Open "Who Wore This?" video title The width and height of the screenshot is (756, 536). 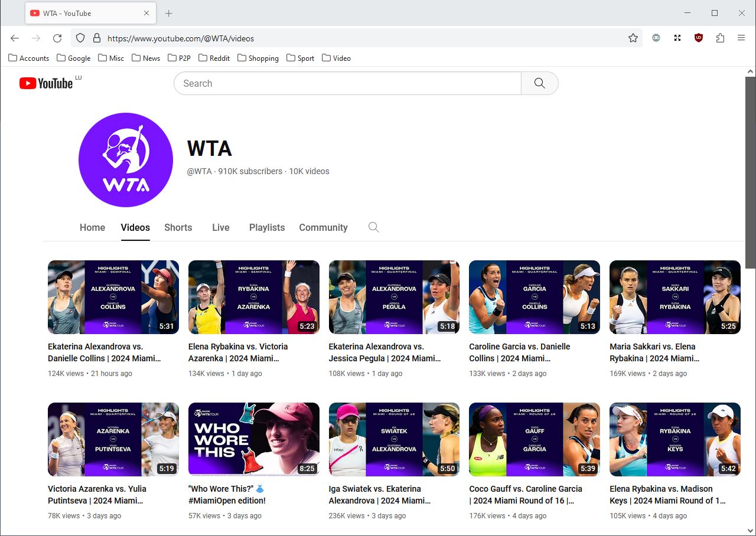pyautogui.click(x=227, y=495)
